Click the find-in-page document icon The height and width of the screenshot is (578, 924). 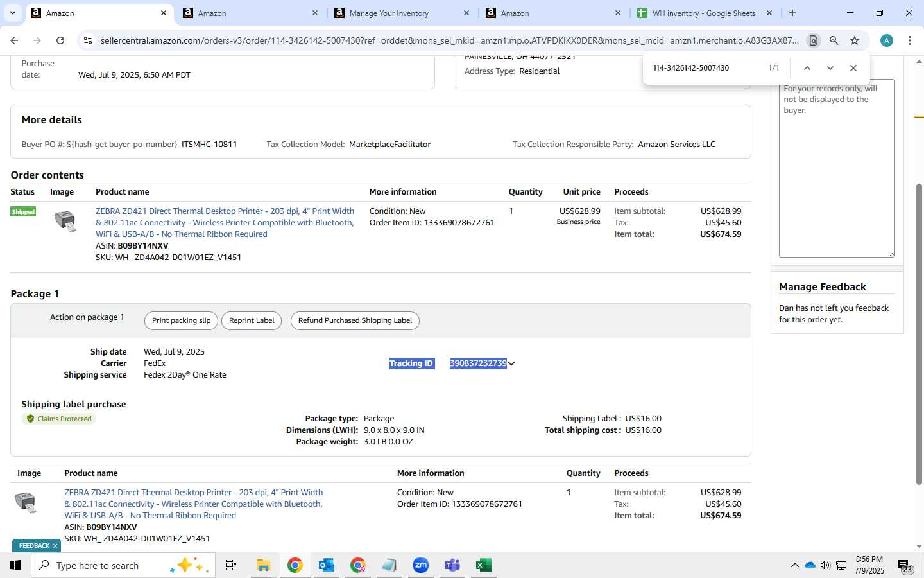[813, 40]
